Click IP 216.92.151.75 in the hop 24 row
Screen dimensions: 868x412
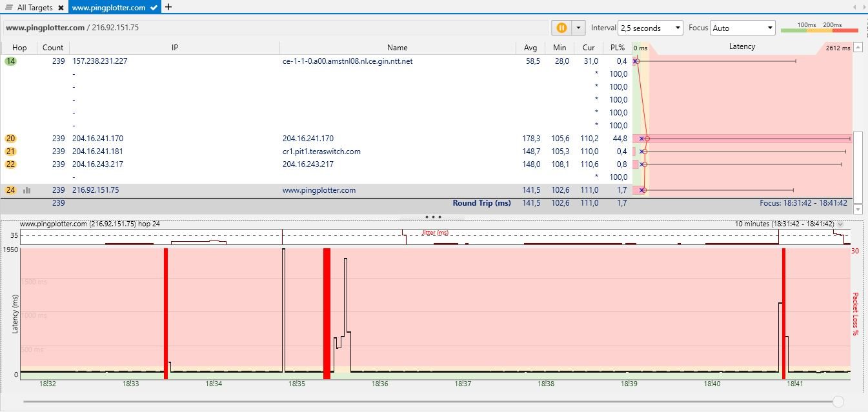click(x=96, y=190)
